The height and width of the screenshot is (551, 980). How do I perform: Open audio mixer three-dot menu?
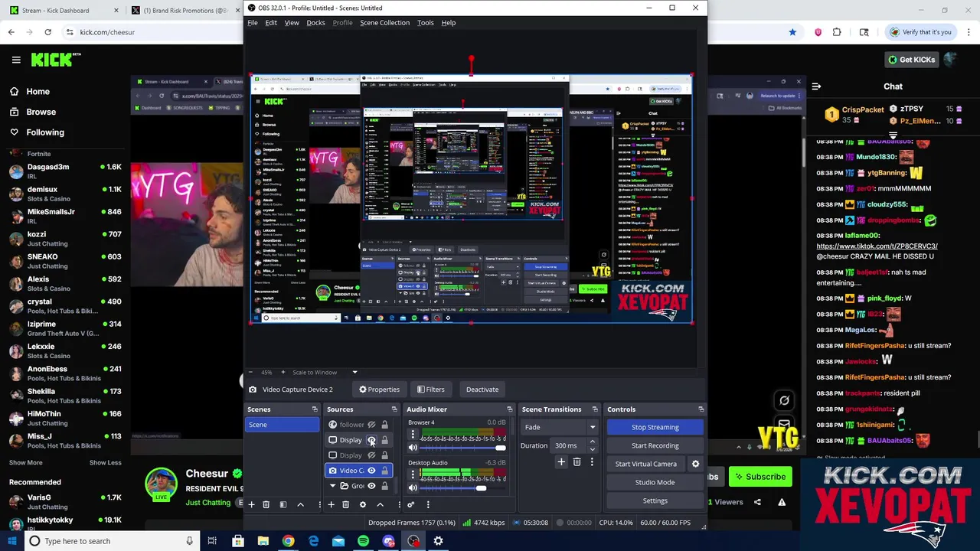coord(428,504)
